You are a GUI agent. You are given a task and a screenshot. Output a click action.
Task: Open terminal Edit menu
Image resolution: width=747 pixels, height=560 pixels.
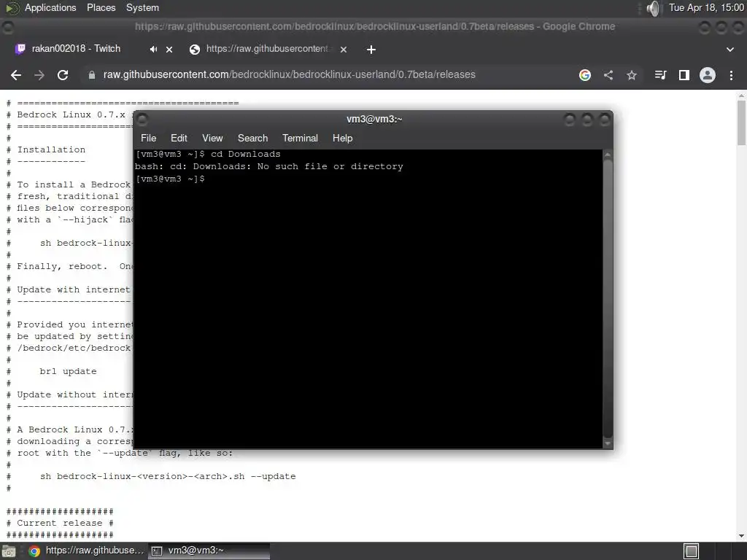179,138
